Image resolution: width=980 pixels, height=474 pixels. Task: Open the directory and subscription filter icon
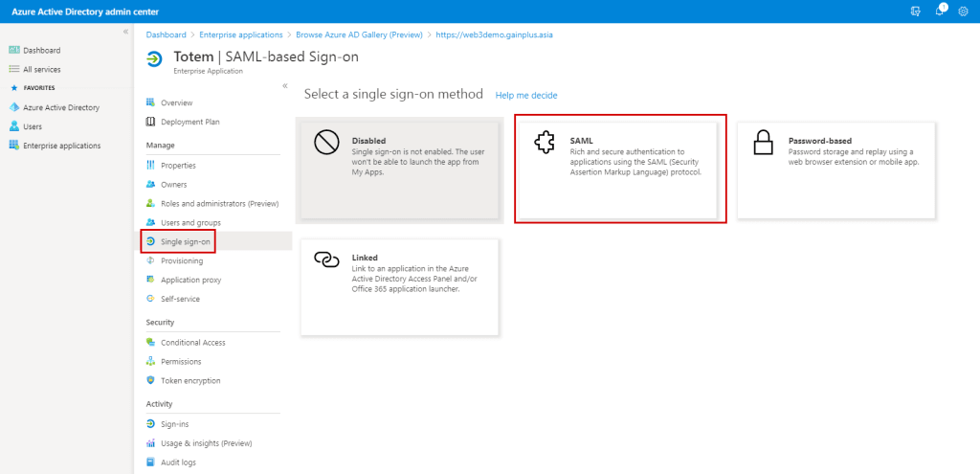916,11
